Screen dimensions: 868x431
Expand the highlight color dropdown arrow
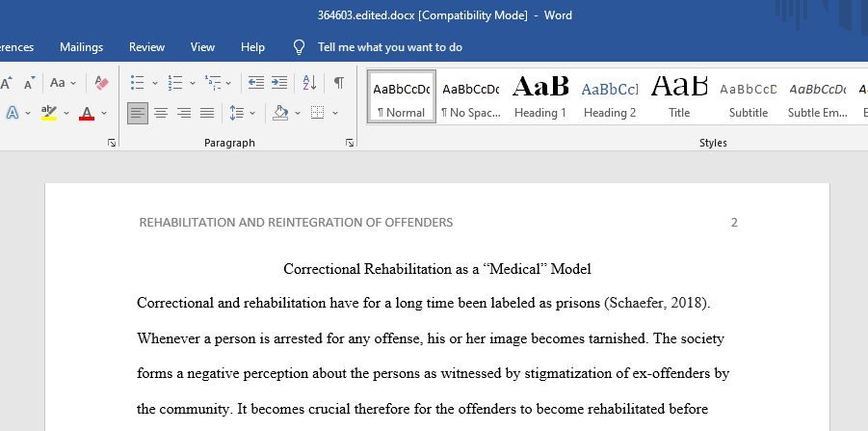66,113
